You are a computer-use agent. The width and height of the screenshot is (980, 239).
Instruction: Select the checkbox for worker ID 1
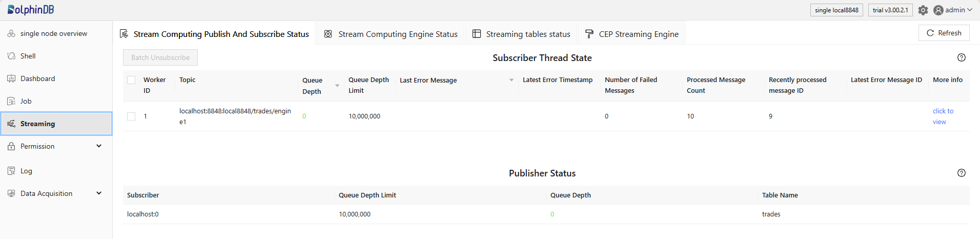pyautogui.click(x=131, y=116)
